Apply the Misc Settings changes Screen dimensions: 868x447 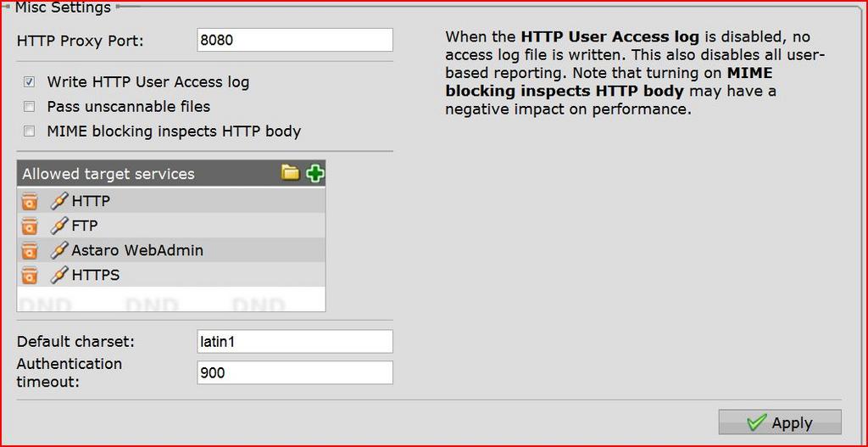(780, 422)
